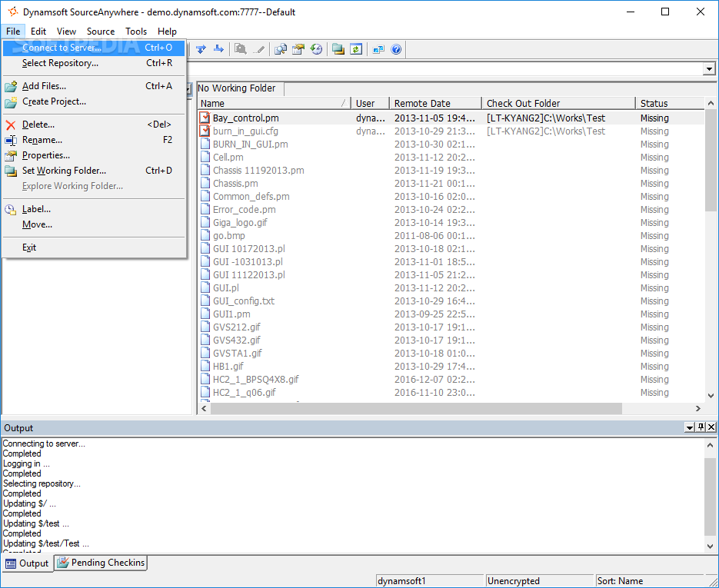Click file list horizontal scrollbar right arrow

[x=698, y=408]
